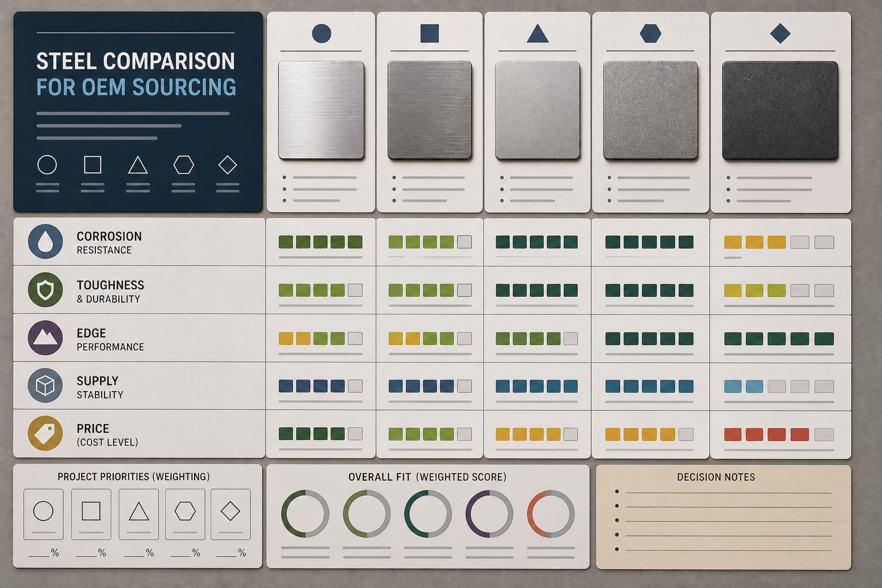This screenshot has height=588, width=882.
Task: Click the percent field under the triangle priority
Action: (138, 553)
